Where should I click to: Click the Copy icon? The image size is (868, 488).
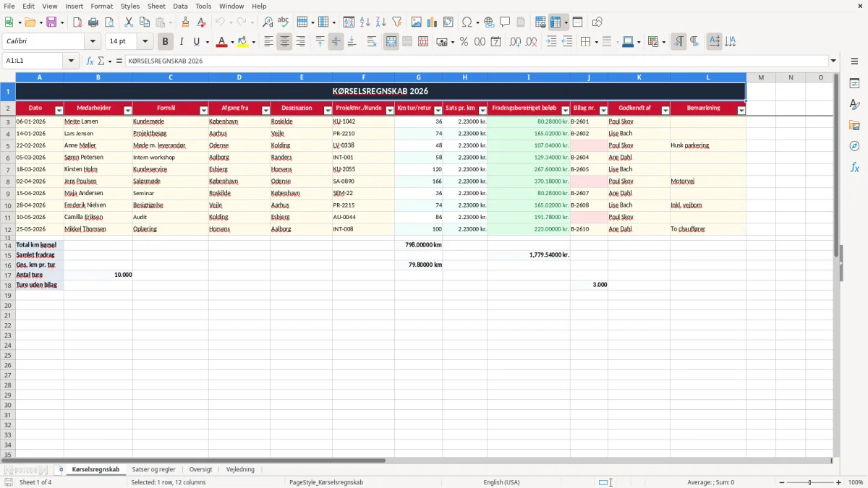tap(145, 22)
